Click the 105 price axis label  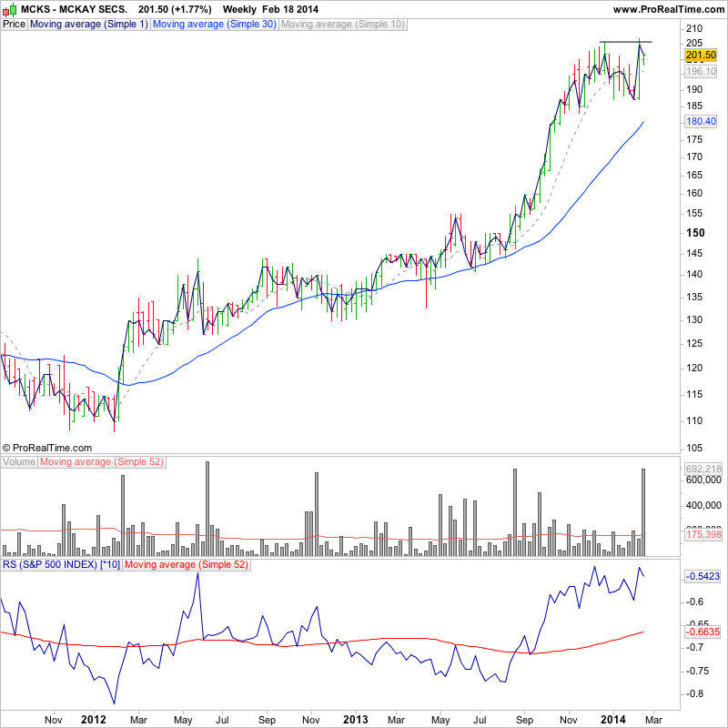coord(694,448)
